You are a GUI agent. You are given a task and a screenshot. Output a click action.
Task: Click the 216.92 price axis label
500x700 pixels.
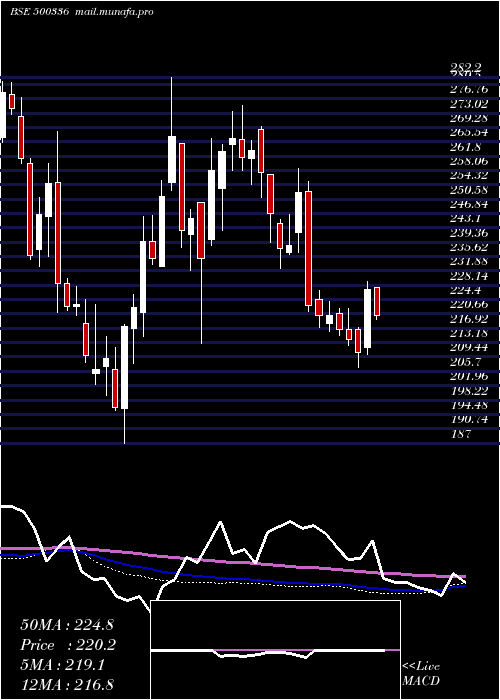[469, 319]
